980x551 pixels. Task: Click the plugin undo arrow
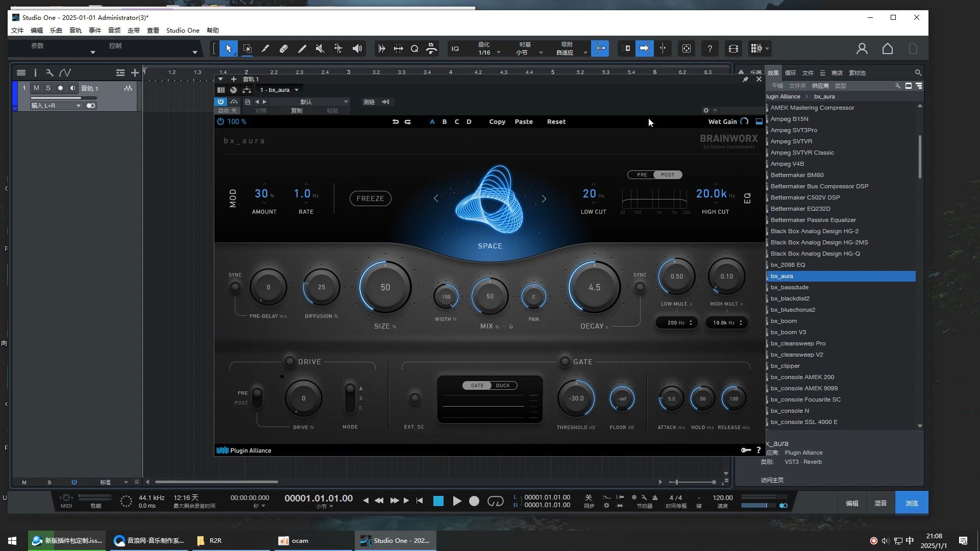tap(395, 122)
